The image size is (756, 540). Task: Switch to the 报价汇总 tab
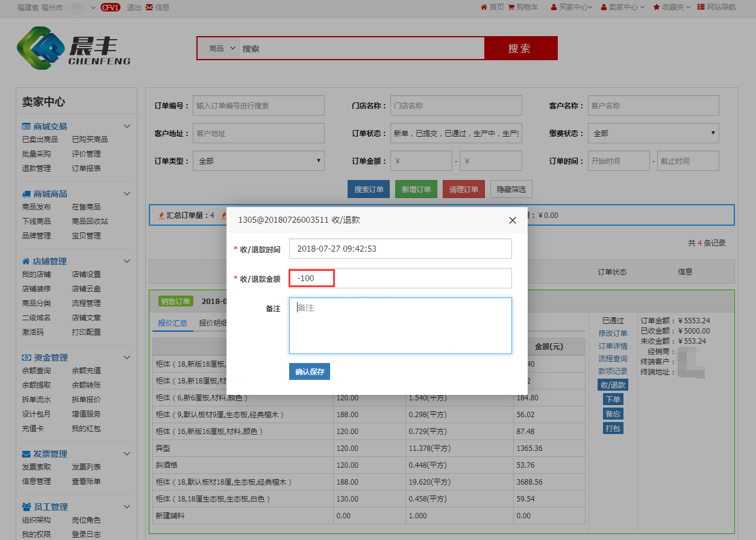click(x=172, y=323)
